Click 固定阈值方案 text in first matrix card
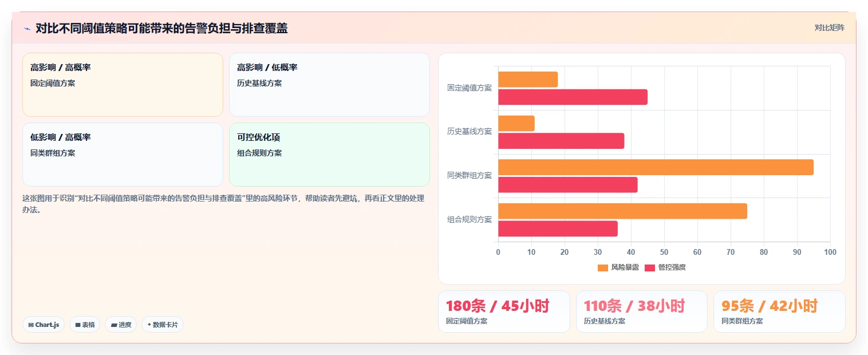The height and width of the screenshot is (355, 868). [53, 83]
